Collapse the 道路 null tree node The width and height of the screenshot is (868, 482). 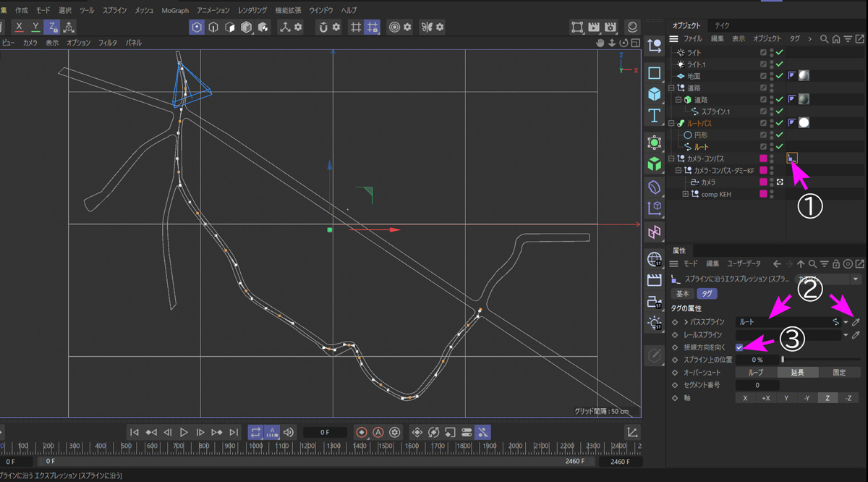672,88
